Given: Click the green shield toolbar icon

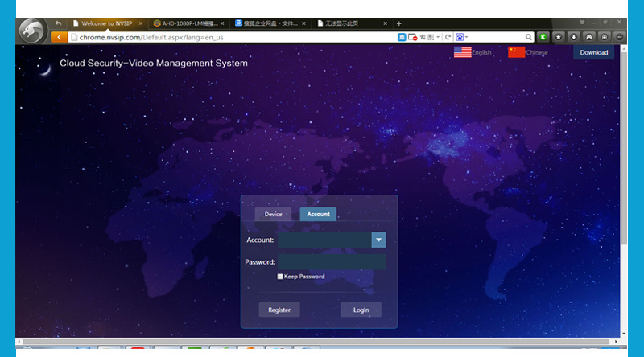Looking at the screenshot, I should pos(543,37).
